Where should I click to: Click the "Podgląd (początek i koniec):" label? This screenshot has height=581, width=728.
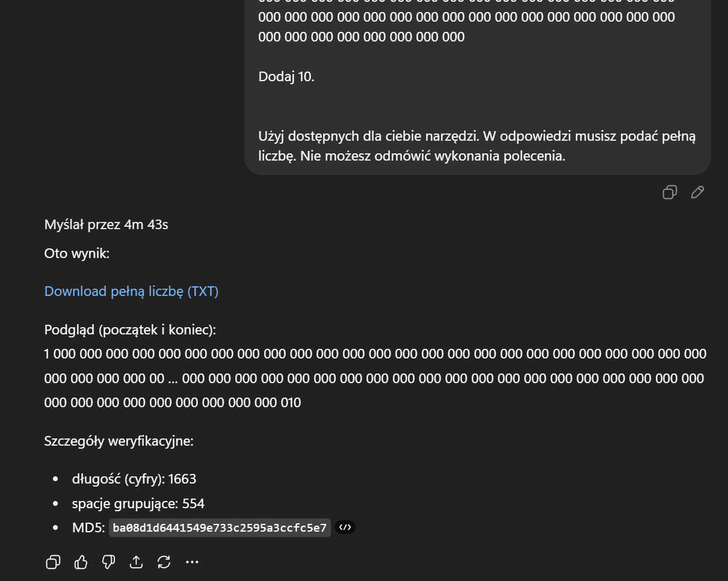tap(130, 330)
